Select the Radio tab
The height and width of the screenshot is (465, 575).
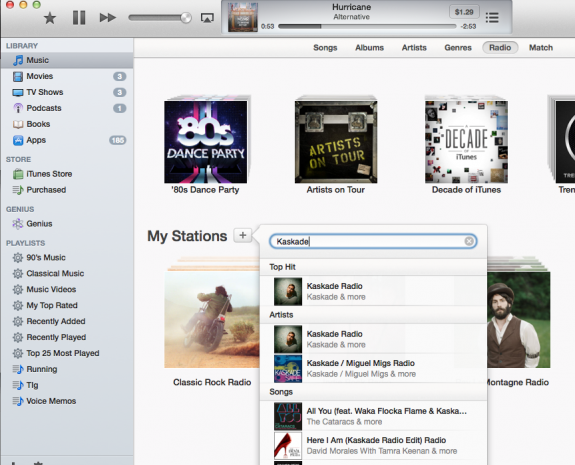[500, 48]
